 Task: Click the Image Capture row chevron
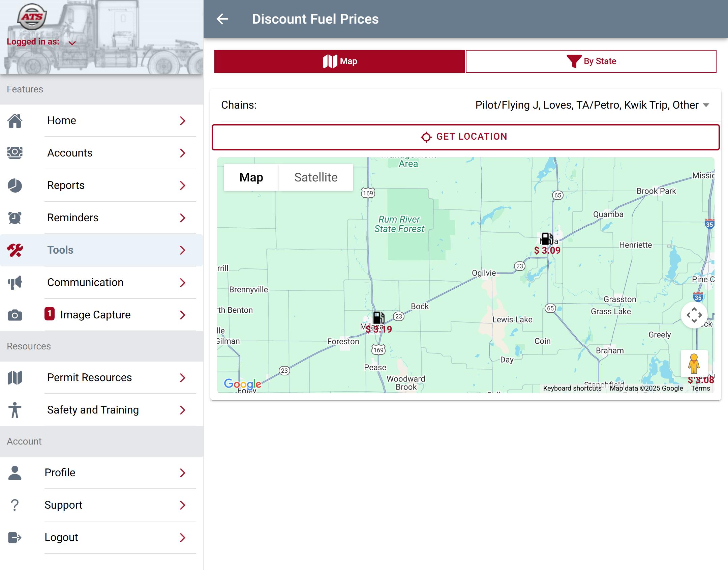[x=183, y=315]
